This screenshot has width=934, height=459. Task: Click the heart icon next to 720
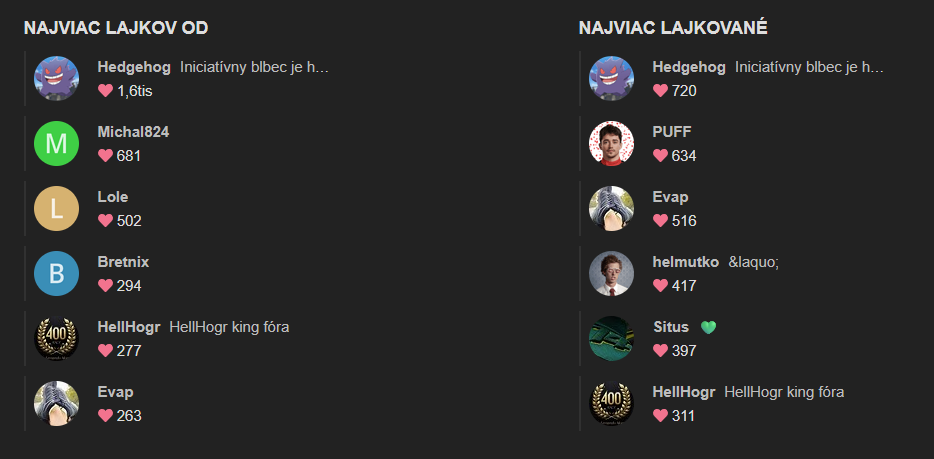[x=660, y=91]
